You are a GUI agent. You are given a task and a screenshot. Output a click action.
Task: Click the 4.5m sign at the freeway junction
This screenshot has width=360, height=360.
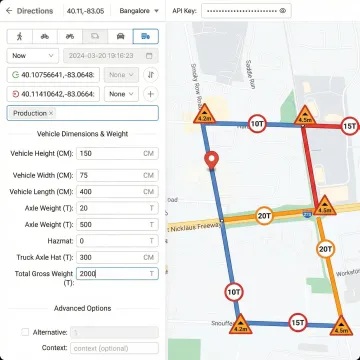click(x=325, y=206)
